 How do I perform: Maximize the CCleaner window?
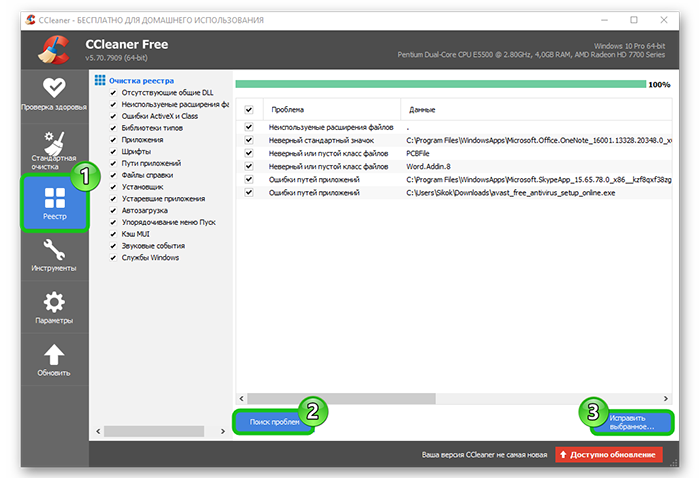[x=633, y=20]
